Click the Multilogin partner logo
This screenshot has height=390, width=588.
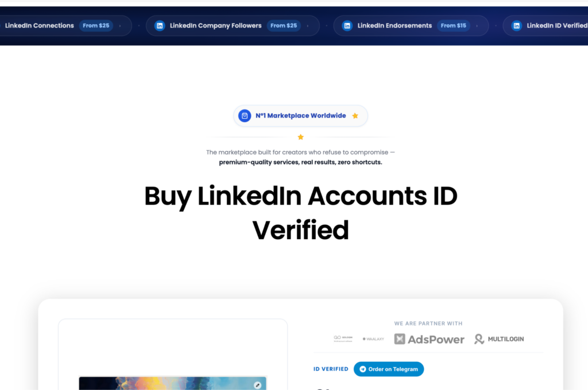pyautogui.click(x=499, y=339)
